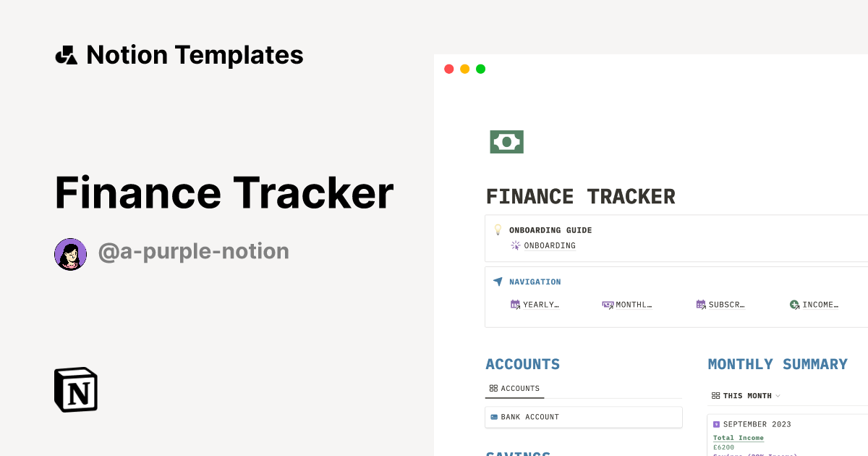868x456 pixels.
Task: Click the green window maximize dot
Action: (x=481, y=69)
